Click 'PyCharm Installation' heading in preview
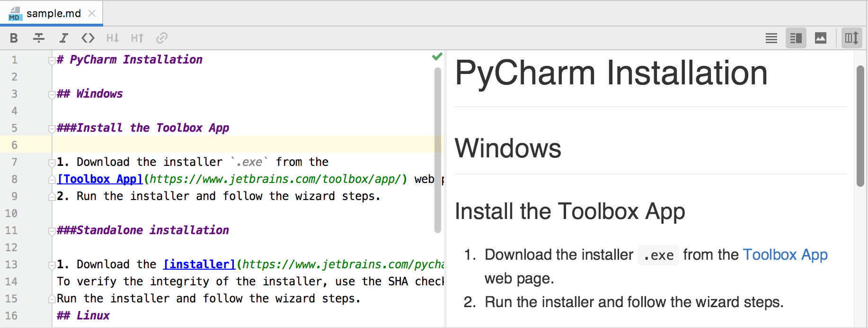 point(611,73)
